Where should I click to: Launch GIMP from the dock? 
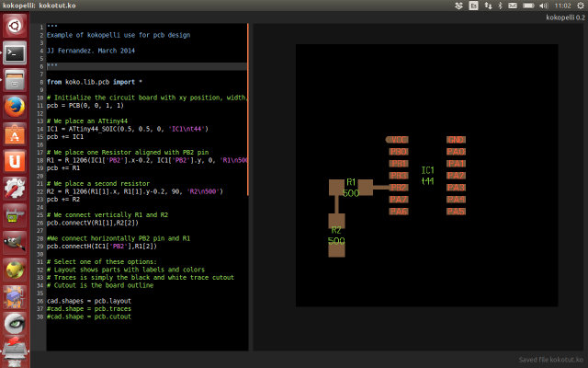click(x=15, y=243)
